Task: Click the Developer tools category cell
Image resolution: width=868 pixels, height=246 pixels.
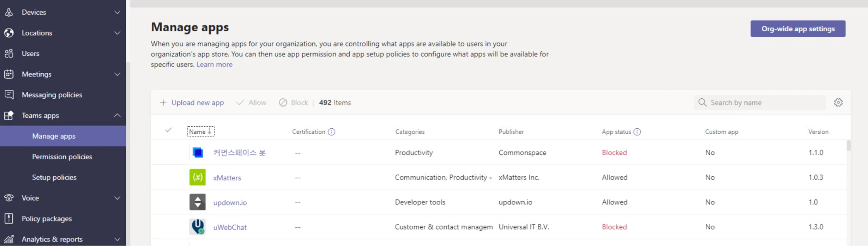Action: 420,202
